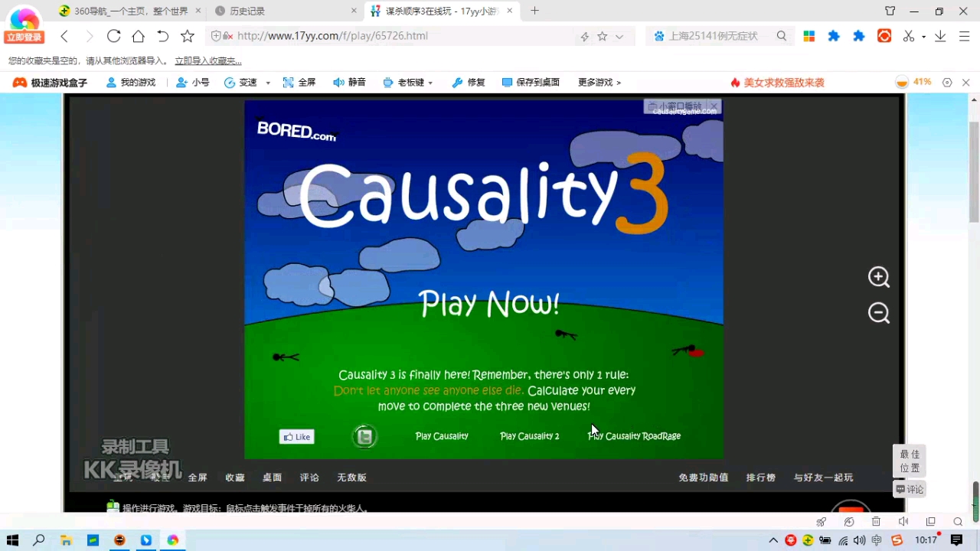This screenshot has height=551, width=980.
Task: Click the search magnifier icon
Action: [782, 36]
